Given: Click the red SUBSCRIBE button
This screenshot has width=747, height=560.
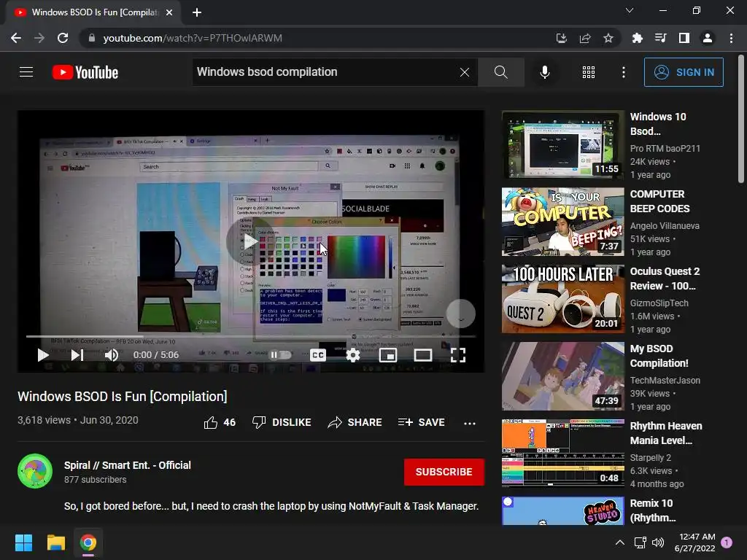Looking at the screenshot, I should click(x=444, y=472).
